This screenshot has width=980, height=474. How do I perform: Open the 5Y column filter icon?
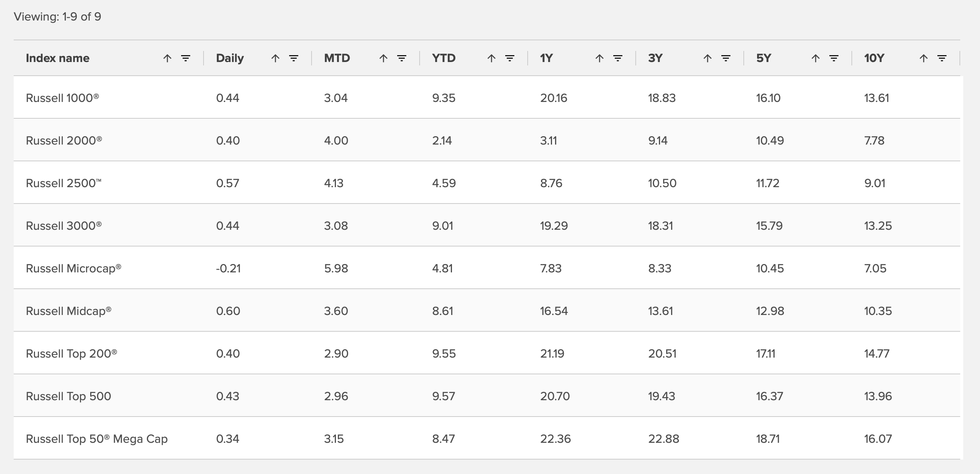click(x=834, y=58)
